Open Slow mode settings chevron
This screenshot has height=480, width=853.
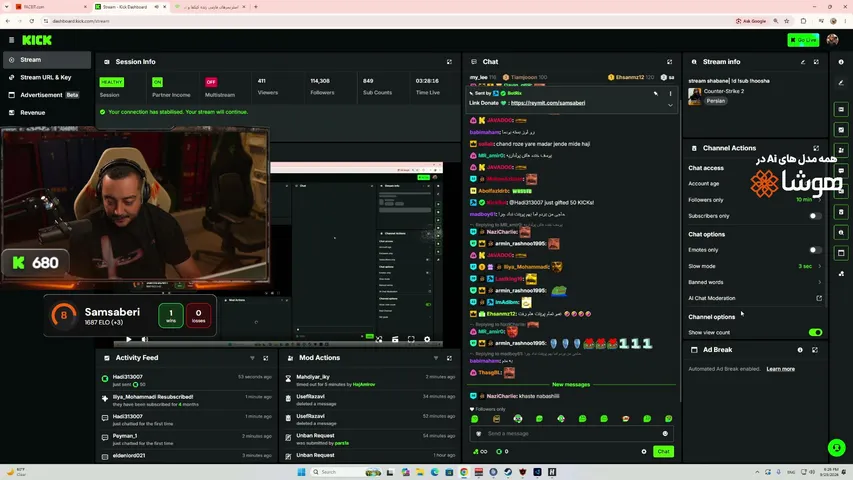tap(819, 266)
